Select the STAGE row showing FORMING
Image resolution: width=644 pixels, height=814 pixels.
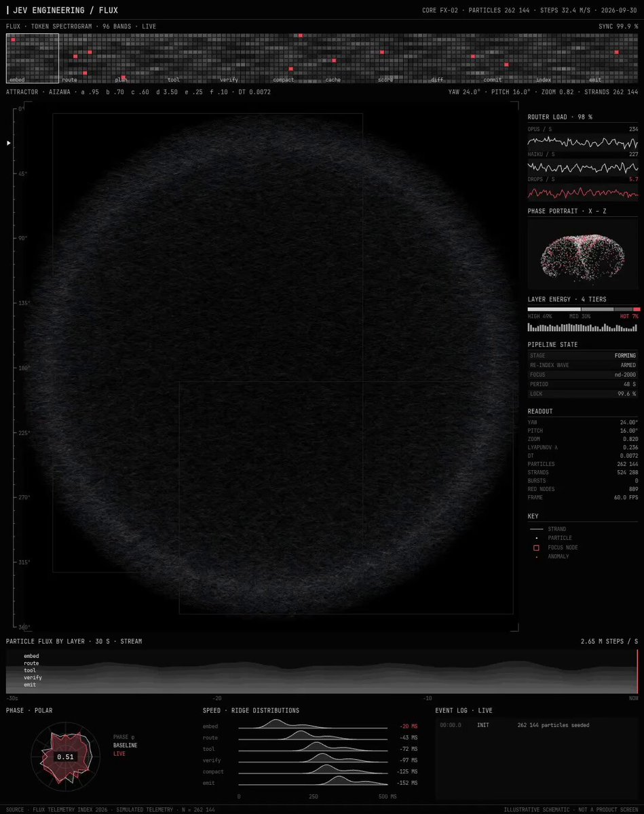tap(583, 355)
